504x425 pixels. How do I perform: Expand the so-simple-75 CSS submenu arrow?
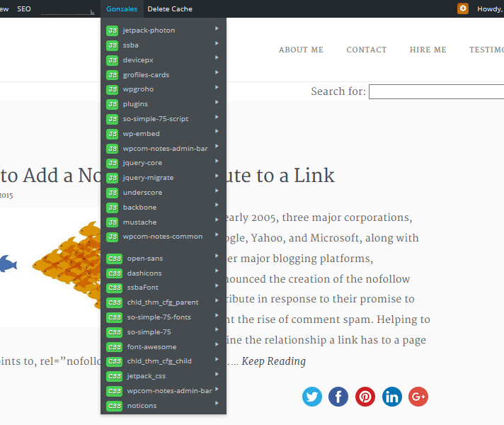217,330
